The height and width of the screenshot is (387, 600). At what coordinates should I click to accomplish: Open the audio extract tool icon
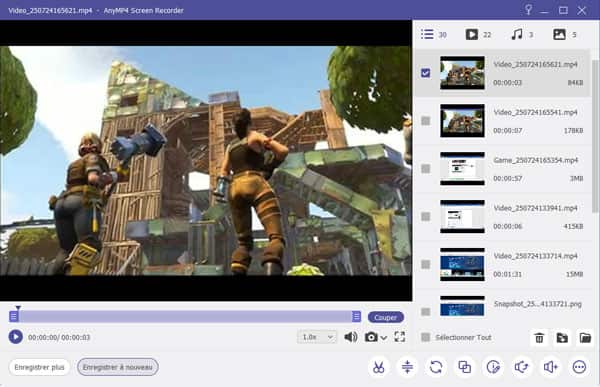522,367
